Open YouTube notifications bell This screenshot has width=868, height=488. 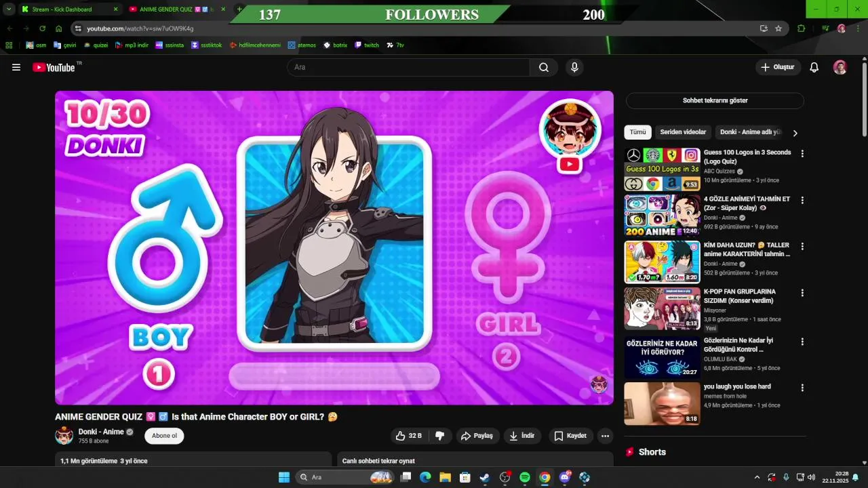pyautogui.click(x=814, y=67)
